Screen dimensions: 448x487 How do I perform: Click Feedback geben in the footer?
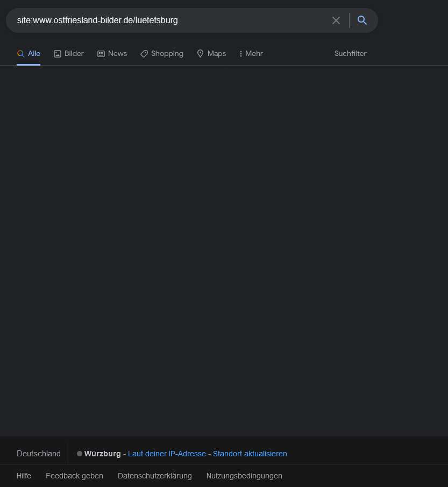click(74, 476)
